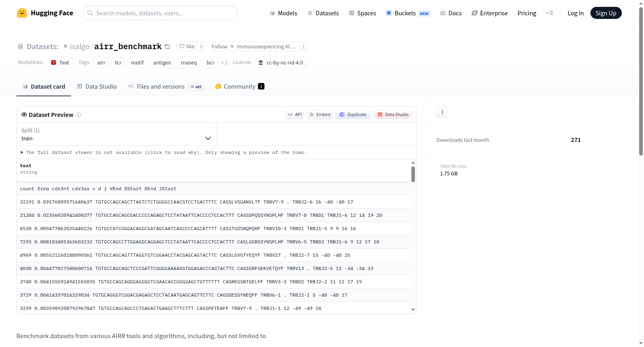Select the Dataset card tab
Screen dimensions: 644x347
click(43, 87)
